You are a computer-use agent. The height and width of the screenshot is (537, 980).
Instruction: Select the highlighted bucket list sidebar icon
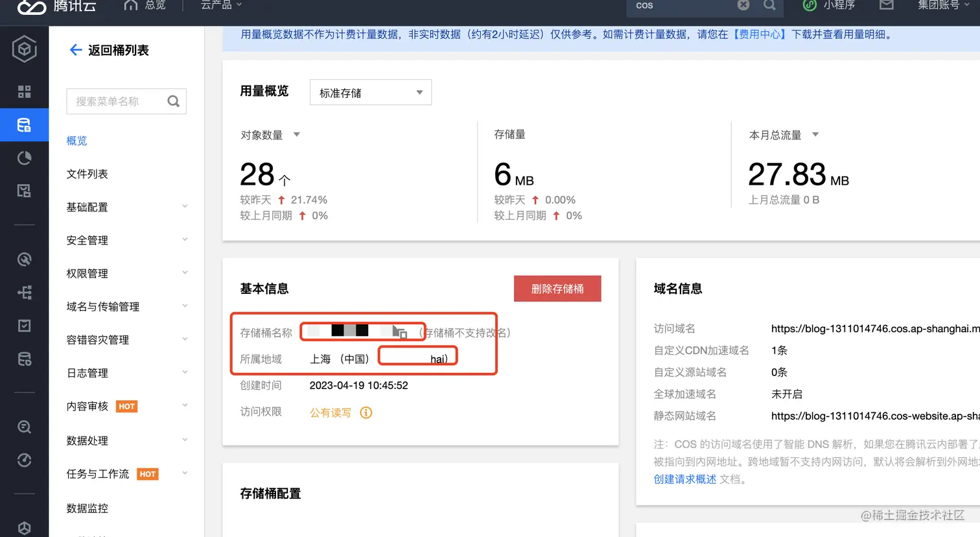click(24, 125)
